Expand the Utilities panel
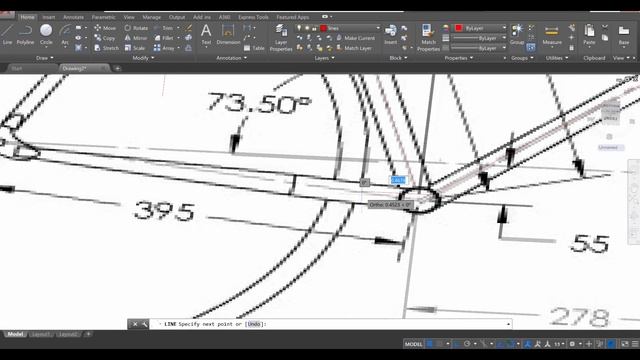This screenshot has width=640, height=360. pyautogui.click(x=557, y=58)
